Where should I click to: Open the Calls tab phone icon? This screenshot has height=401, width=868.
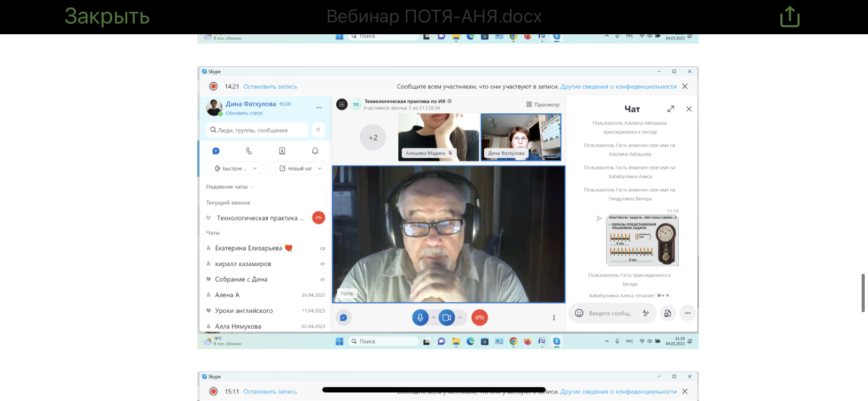pyautogui.click(x=249, y=151)
